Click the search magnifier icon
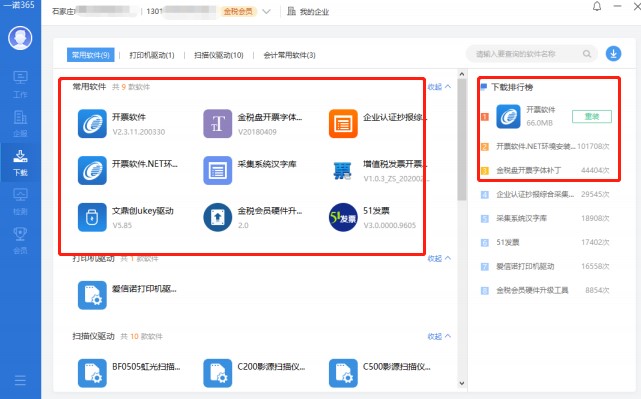 [587, 54]
